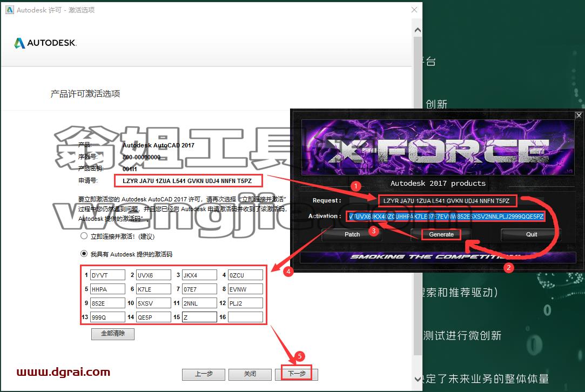Close the X-Force window with its X
The image size is (585, 392).
click(x=579, y=116)
